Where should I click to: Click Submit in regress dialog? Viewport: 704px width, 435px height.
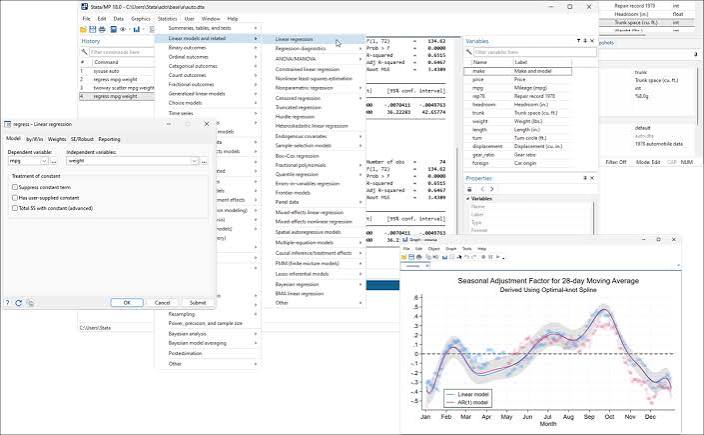tap(198, 303)
